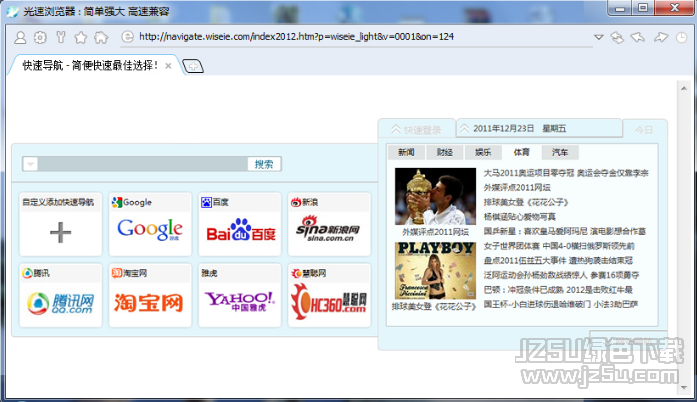
Task: Close the 快速导航 tab
Action: pyautogui.click(x=168, y=66)
